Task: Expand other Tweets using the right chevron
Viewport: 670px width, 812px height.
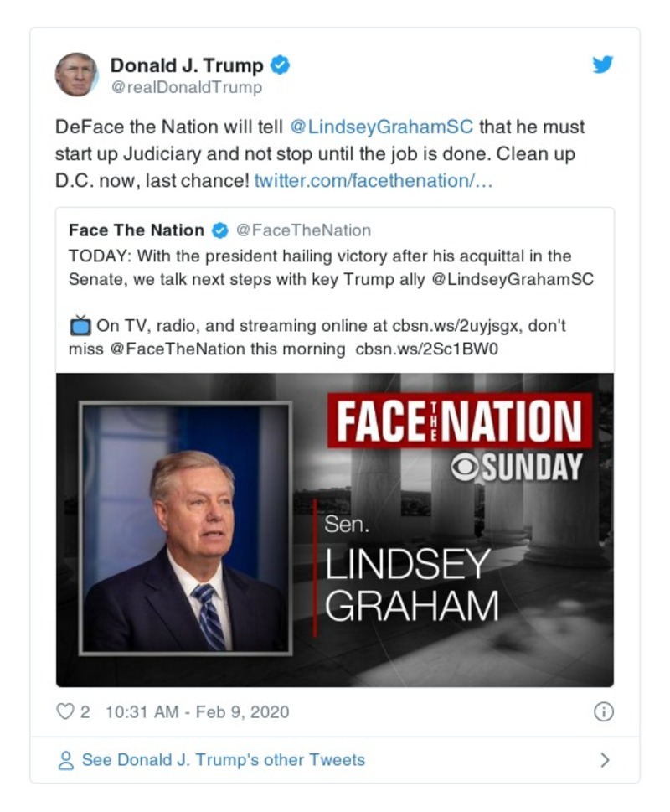Action: click(x=605, y=761)
